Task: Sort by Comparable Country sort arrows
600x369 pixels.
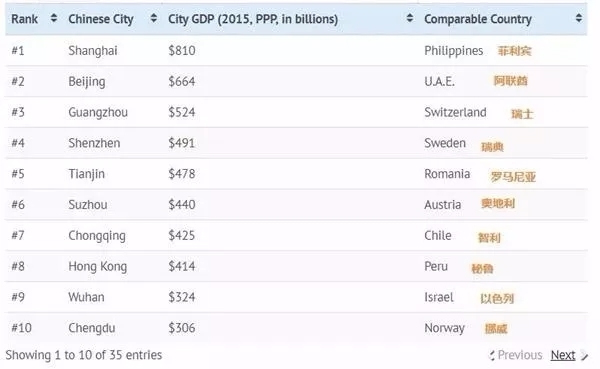Action: click(579, 18)
